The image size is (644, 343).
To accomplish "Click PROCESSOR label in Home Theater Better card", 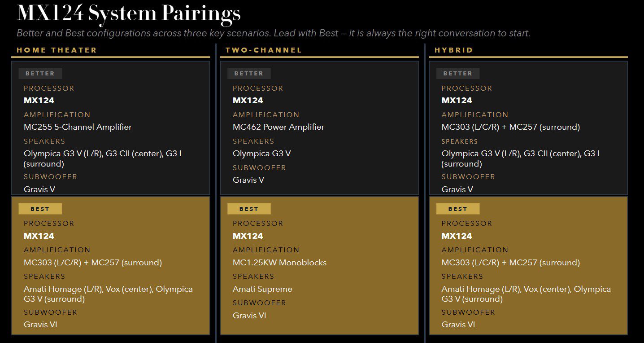I will click(49, 88).
